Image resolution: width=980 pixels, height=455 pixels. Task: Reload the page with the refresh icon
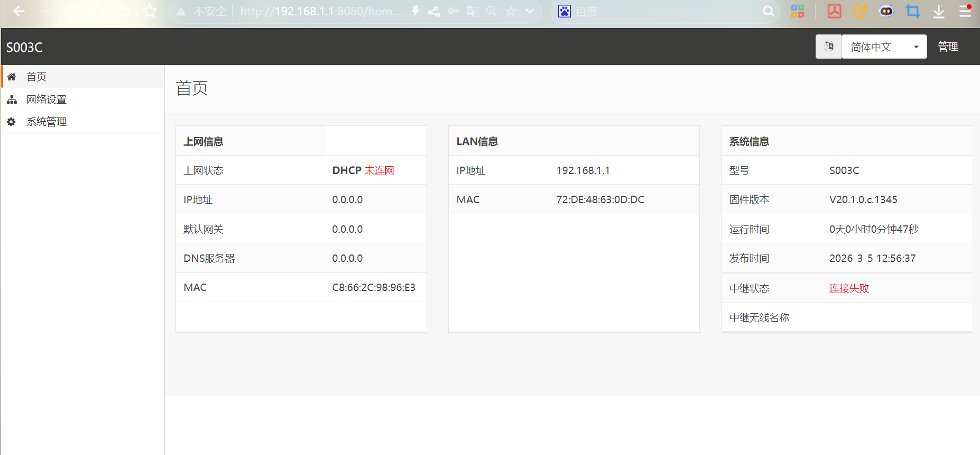[x=72, y=11]
